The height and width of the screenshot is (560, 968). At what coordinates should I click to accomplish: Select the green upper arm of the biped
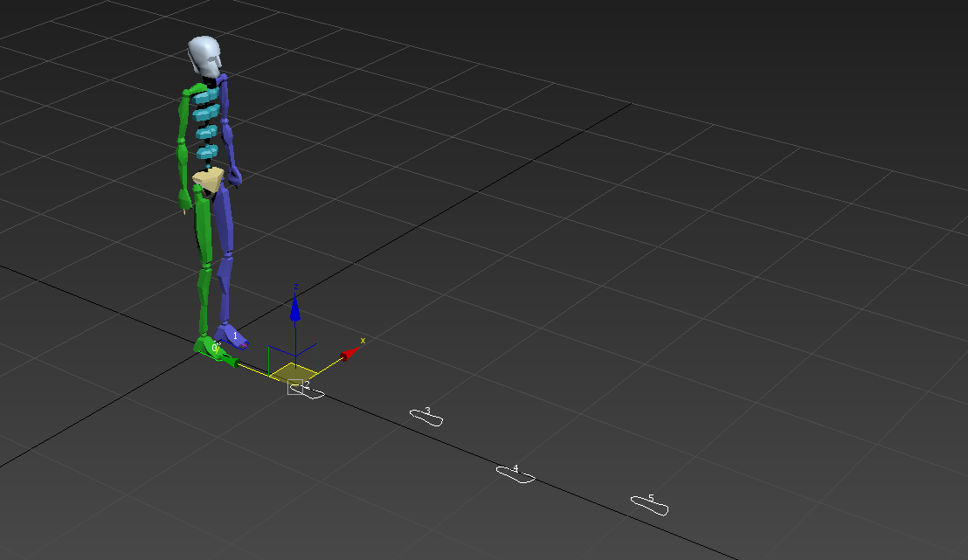pyautogui.click(x=184, y=115)
